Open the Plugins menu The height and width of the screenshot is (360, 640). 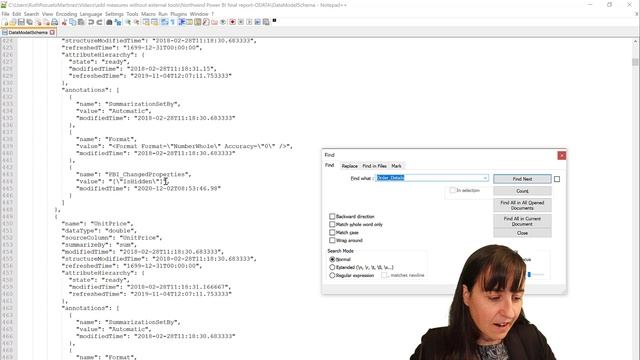pyautogui.click(x=178, y=14)
